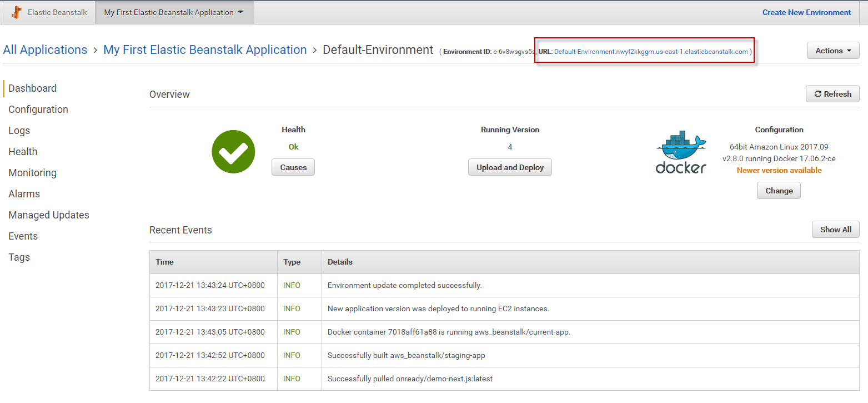Select the Alarms sidebar item
The image size is (868, 403).
[24, 194]
